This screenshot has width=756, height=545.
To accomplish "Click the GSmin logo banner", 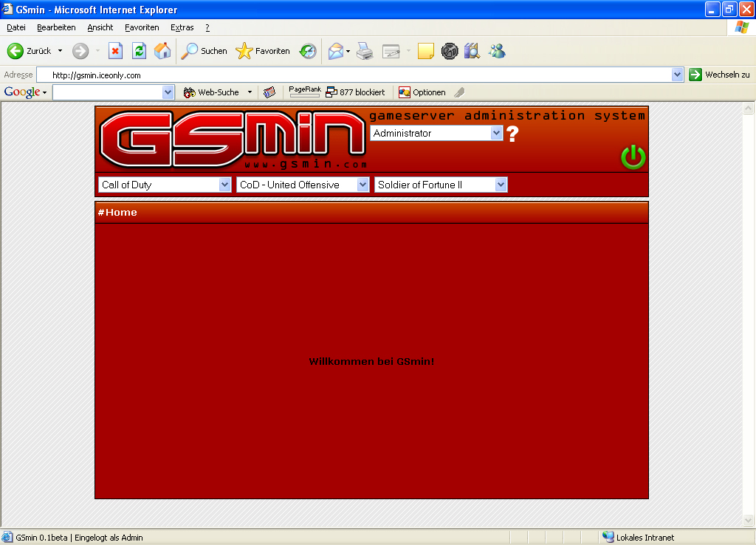I will [233, 140].
